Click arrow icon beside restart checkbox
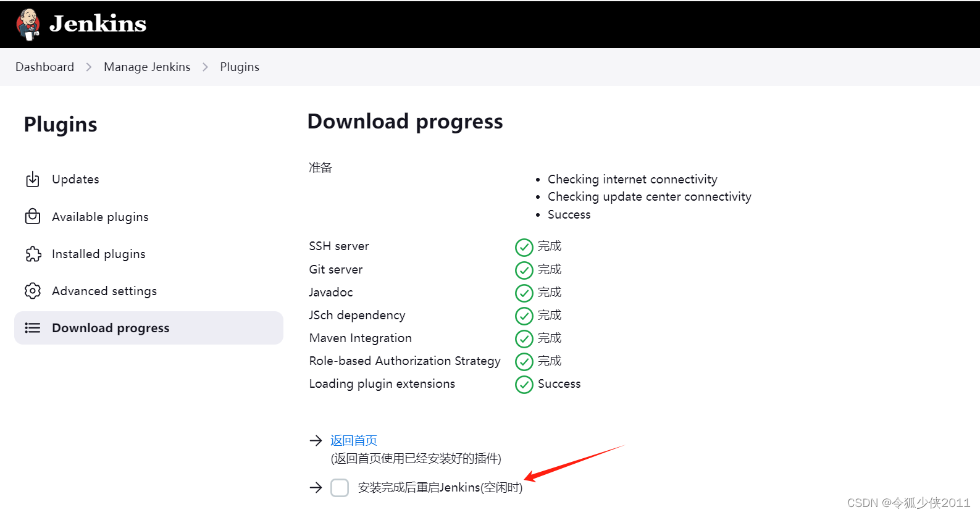980x515 pixels. (316, 488)
